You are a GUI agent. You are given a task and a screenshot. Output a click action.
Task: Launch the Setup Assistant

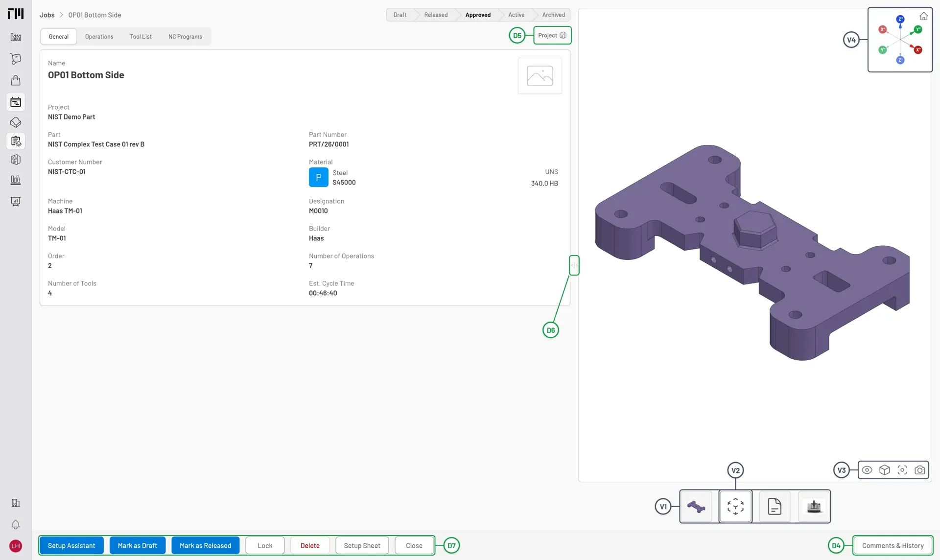71,546
